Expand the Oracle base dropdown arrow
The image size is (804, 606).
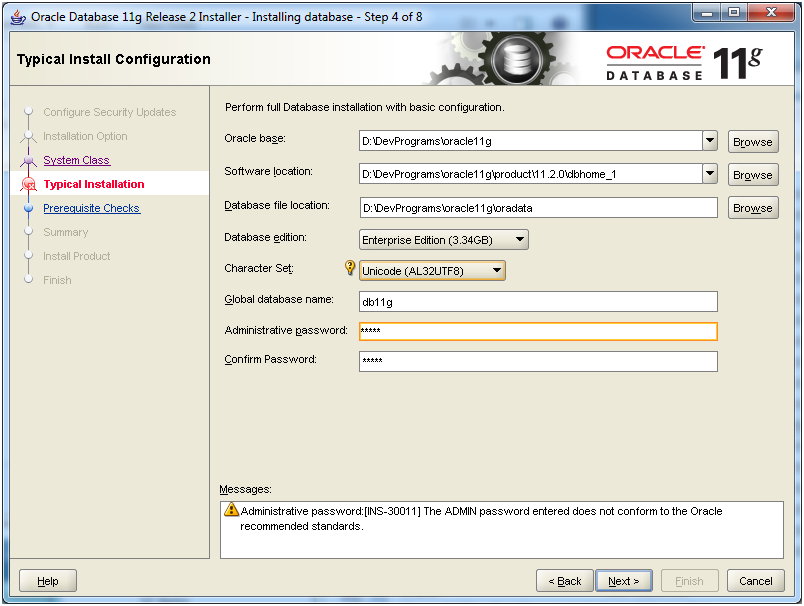(710, 140)
